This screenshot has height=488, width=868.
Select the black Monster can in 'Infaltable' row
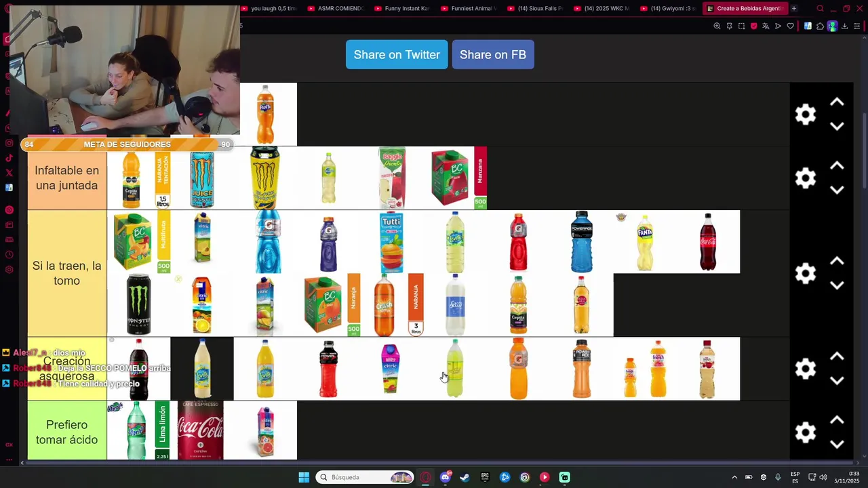pos(265,178)
